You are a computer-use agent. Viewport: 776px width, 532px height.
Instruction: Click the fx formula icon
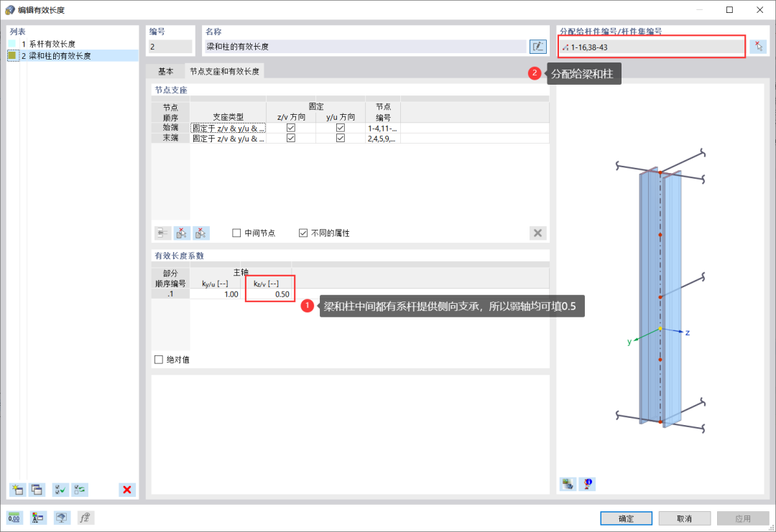pyautogui.click(x=86, y=518)
